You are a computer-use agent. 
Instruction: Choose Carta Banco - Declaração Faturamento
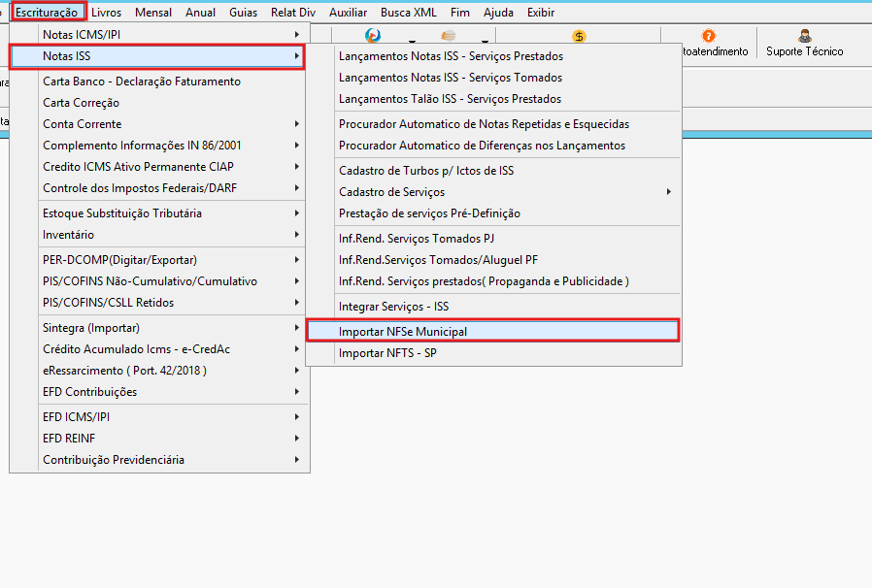[x=157, y=82]
